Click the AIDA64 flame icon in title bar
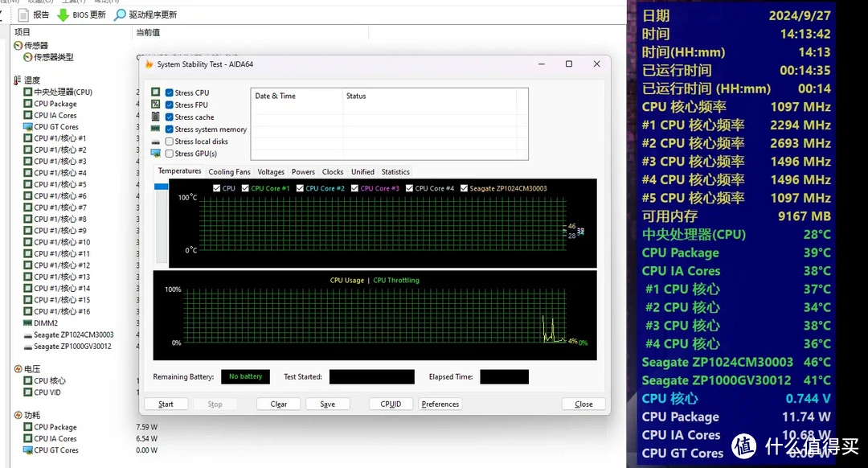This screenshot has height=468, width=868. pos(149,64)
